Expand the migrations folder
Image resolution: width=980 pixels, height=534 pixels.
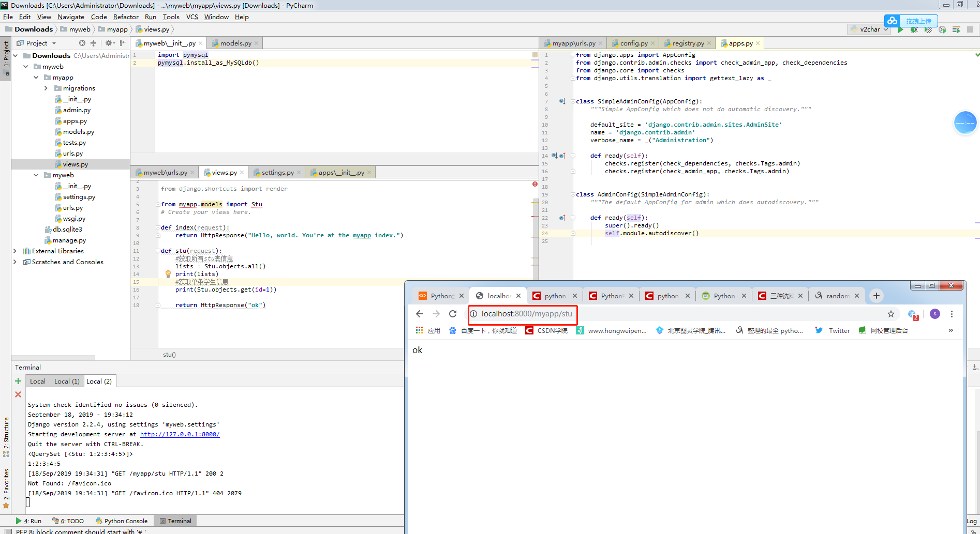point(46,88)
